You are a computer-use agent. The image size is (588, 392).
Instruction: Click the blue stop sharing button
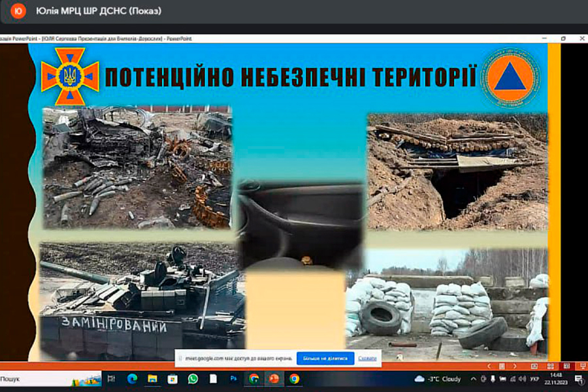(x=325, y=359)
